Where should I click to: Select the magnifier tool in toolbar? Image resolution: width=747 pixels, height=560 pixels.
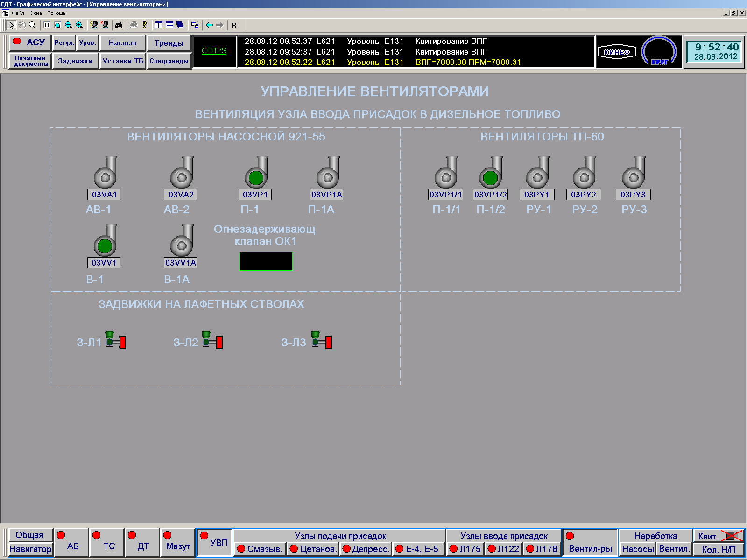(32, 25)
